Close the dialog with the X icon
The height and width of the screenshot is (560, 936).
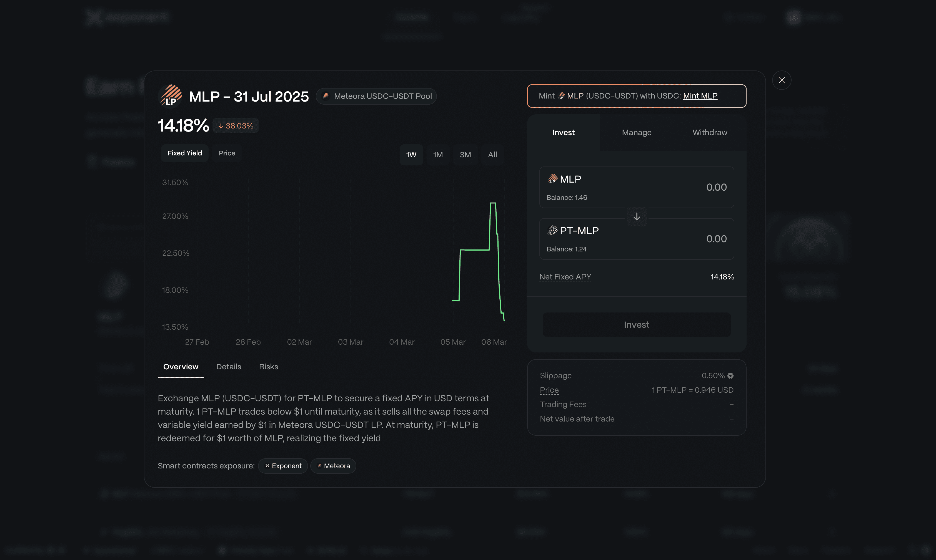781,80
